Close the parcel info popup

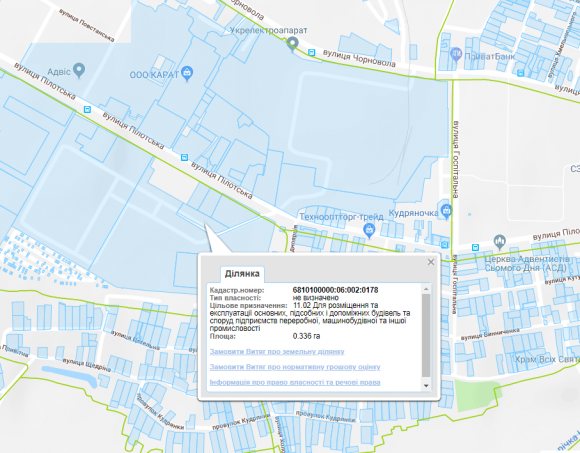click(431, 262)
